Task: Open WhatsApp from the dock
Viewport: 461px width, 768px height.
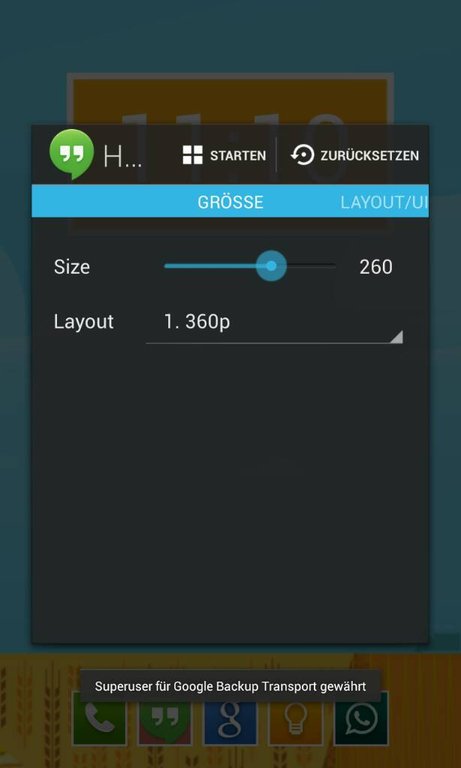Action: 361,718
